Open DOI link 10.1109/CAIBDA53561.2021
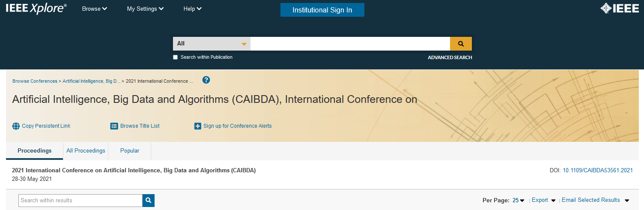Image resolution: width=644 pixels, height=210 pixels. (x=598, y=171)
